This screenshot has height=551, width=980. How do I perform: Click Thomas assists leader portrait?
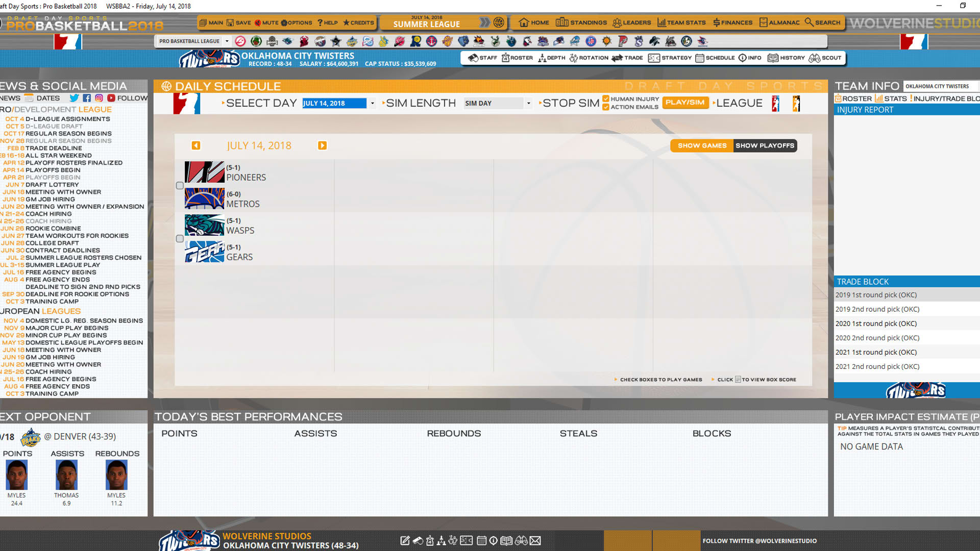[66, 474]
